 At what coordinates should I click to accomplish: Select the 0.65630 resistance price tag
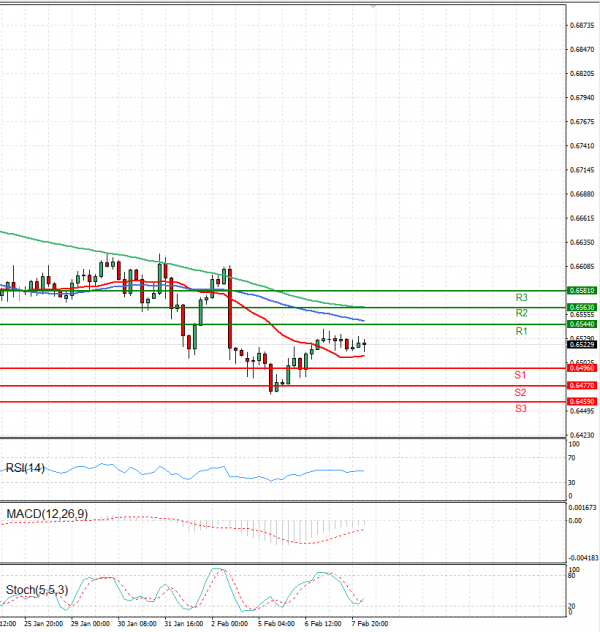[x=582, y=308]
